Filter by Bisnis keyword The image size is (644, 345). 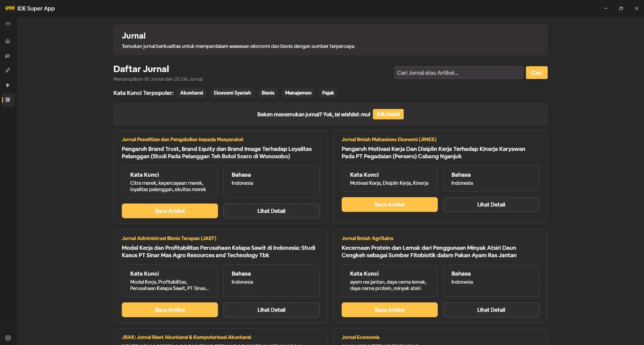point(268,93)
